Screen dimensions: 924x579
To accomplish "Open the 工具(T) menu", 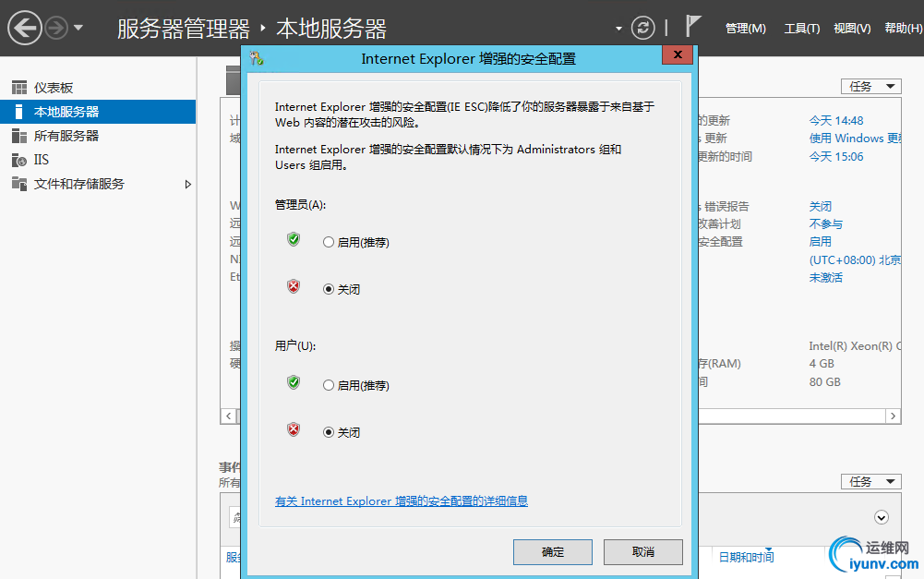I will [802, 29].
